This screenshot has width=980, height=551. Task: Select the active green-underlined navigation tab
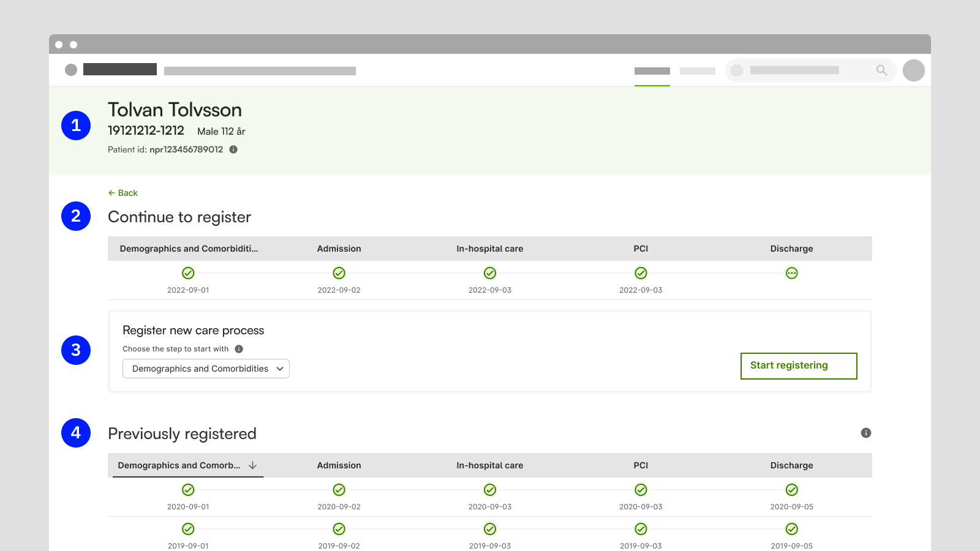click(652, 71)
